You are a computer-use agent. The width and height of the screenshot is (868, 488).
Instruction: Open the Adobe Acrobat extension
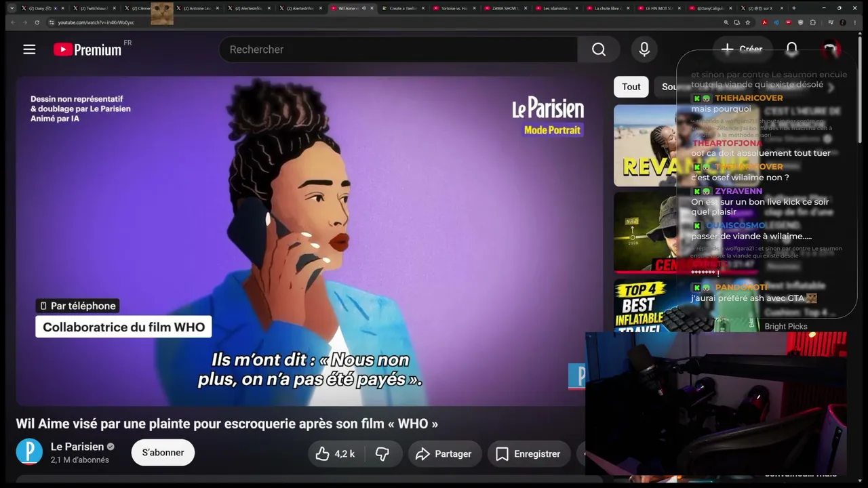764,22
